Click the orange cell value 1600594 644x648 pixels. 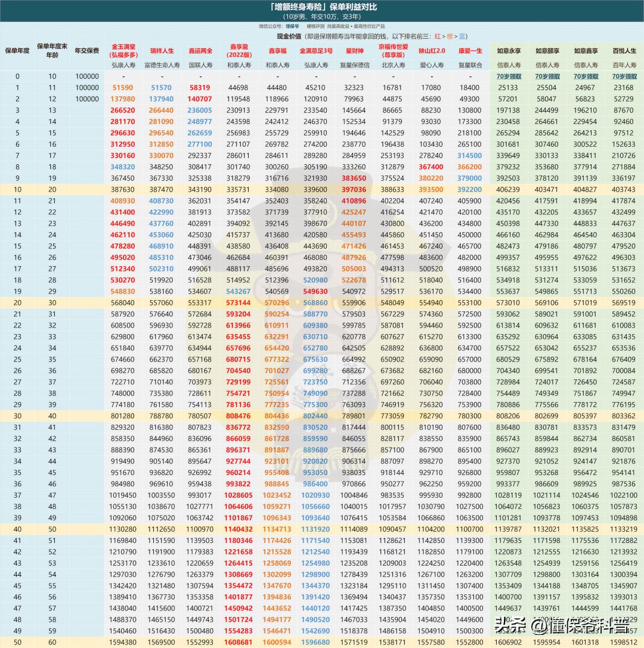point(276,643)
